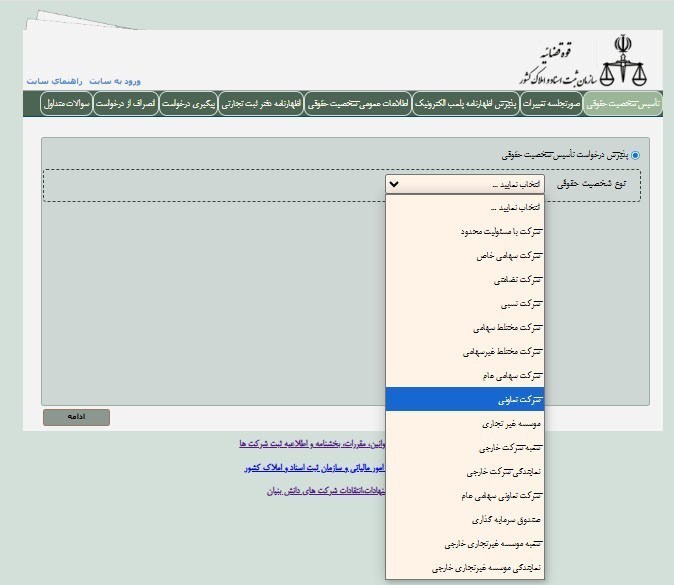Click the scales of justice logo

point(622,62)
